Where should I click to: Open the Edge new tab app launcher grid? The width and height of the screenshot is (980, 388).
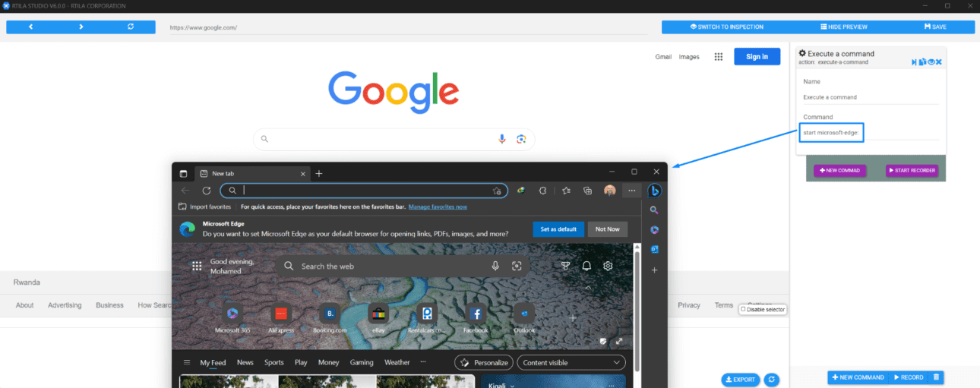[197, 266]
